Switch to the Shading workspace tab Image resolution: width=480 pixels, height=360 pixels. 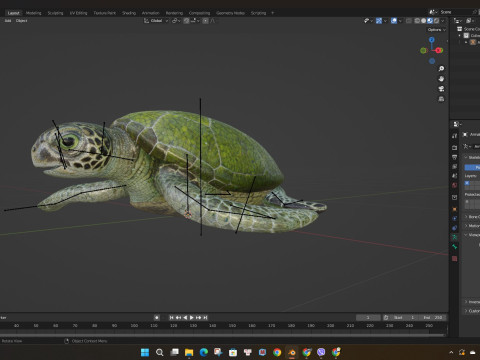point(129,13)
